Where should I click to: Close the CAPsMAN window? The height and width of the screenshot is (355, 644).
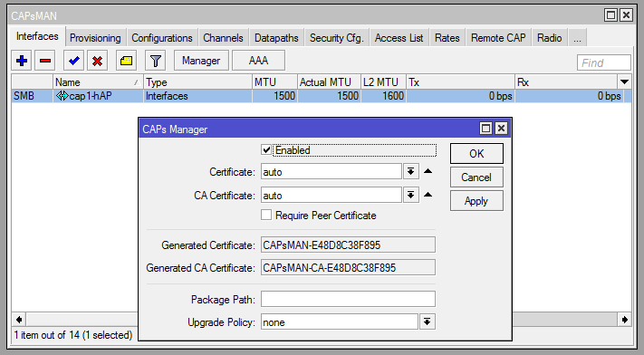point(626,15)
